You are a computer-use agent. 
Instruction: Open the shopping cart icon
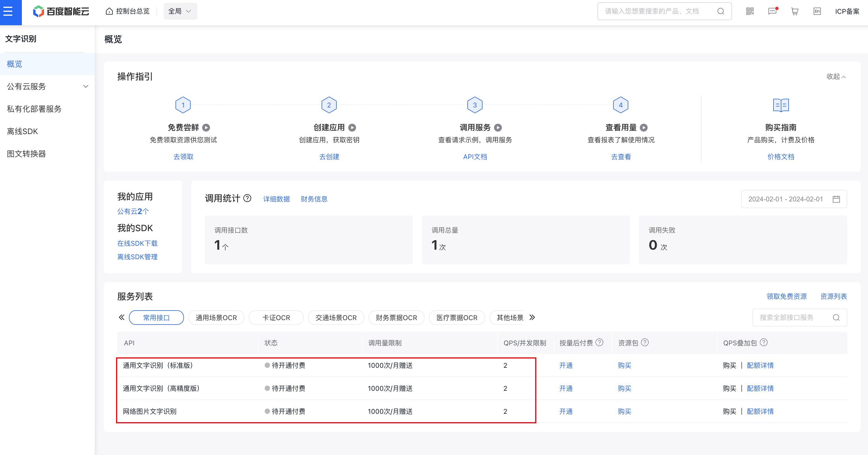tap(795, 11)
